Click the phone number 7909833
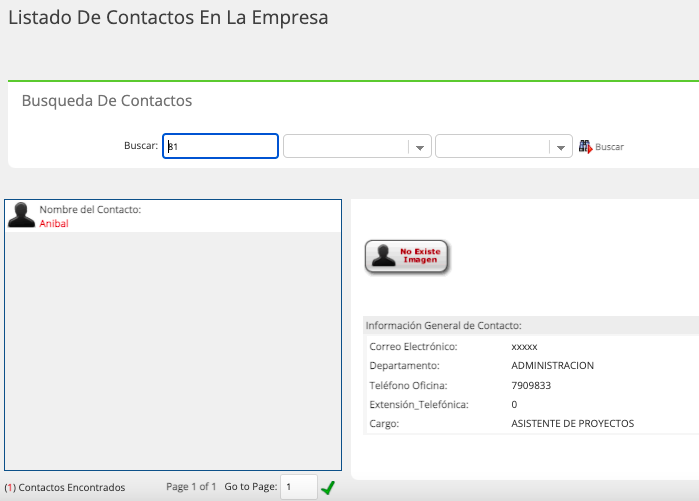699x501 pixels. (531, 385)
